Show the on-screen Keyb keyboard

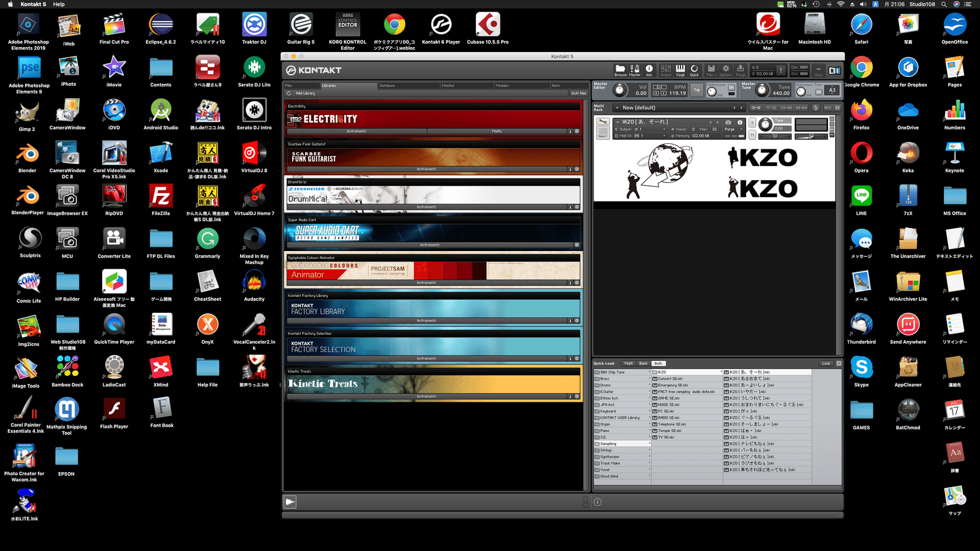680,70
